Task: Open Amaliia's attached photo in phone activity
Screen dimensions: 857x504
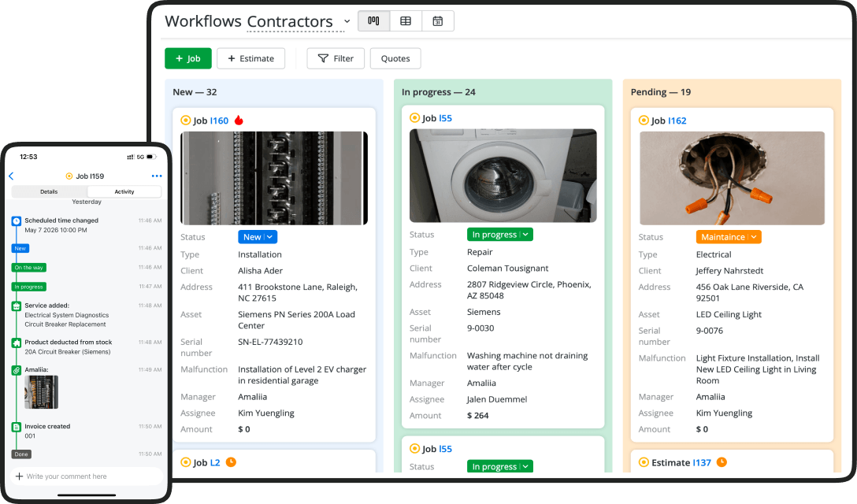Action: [42, 392]
